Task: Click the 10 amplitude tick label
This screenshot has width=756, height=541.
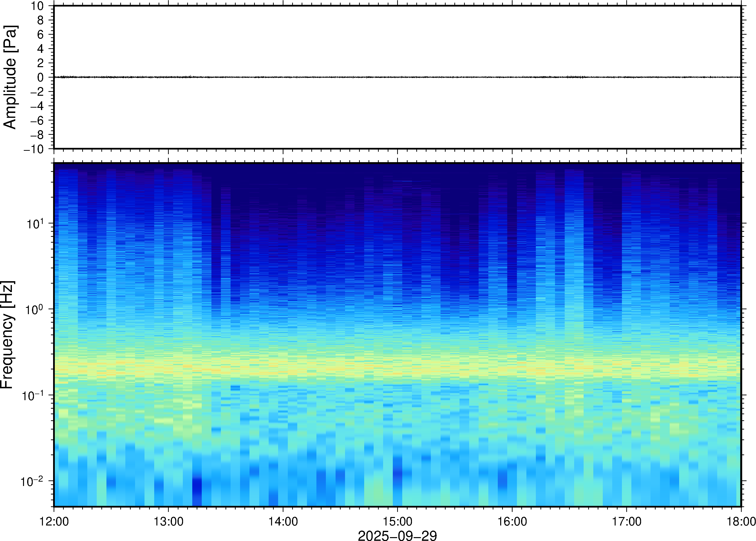Action: [37, 6]
